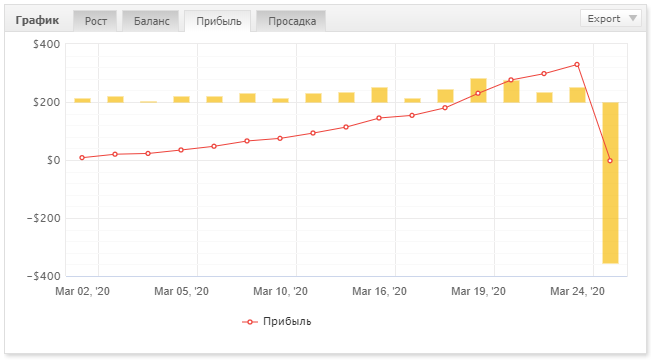Click the Mar 16, '20 axis label
Screen dimensions: 651x360
pos(379,291)
